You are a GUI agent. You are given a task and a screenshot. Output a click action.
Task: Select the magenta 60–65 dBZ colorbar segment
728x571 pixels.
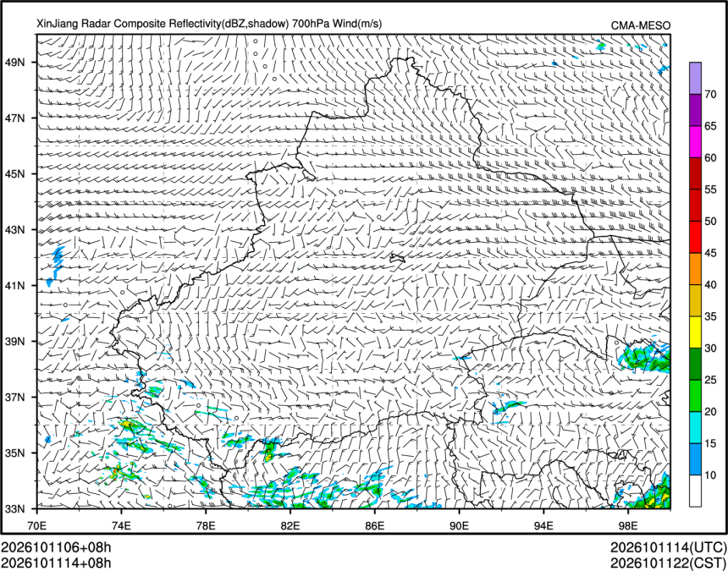pos(695,142)
